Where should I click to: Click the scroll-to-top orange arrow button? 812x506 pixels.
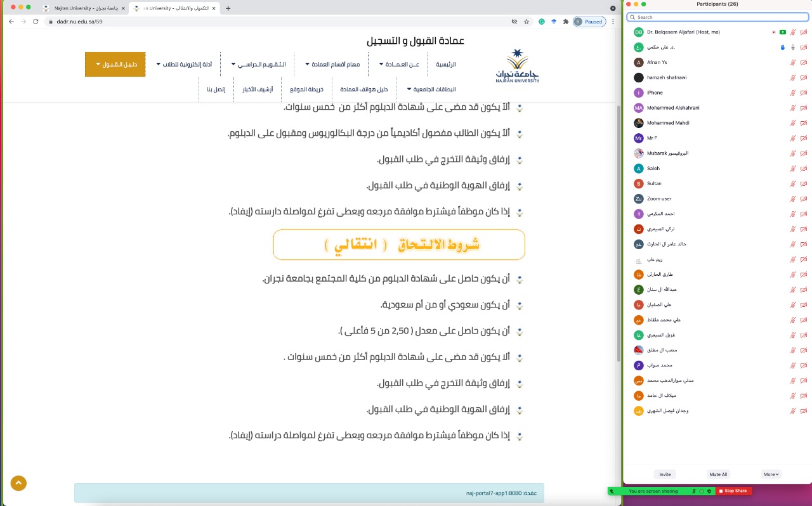pos(18,483)
